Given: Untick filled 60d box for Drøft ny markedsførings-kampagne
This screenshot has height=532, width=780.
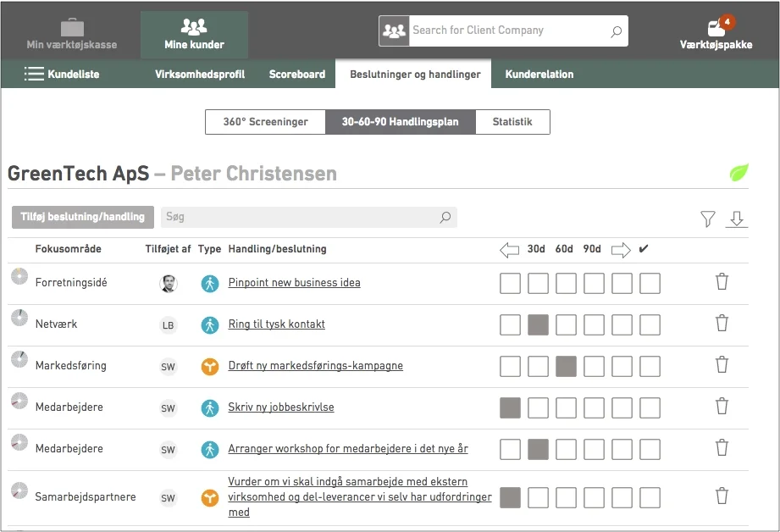Looking at the screenshot, I should pyautogui.click(x=566, y=366).
